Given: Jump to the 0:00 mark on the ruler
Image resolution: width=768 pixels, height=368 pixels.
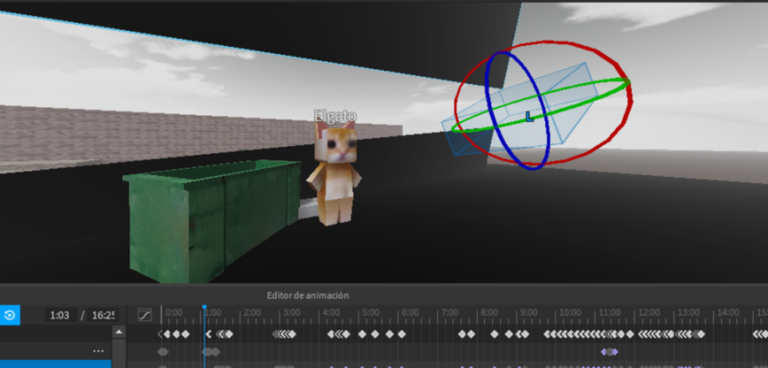Looking at the screenshot, I should 173,313.
